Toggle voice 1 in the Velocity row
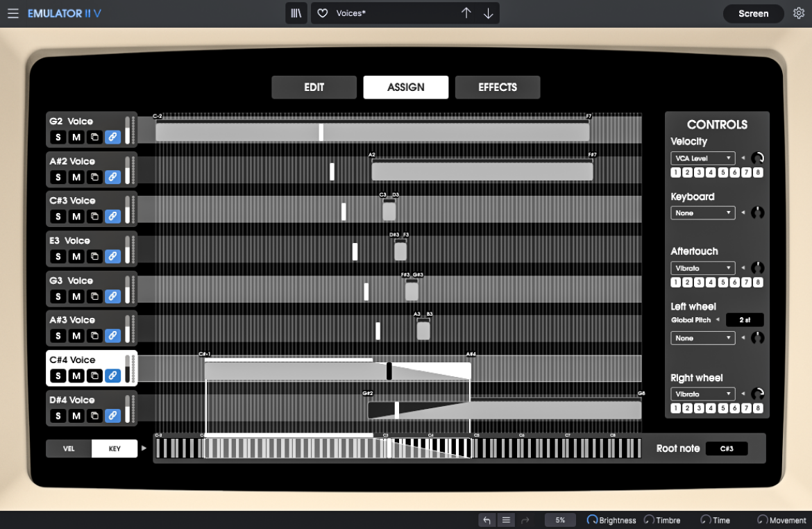This screenshot has height=529, width=812. [676, 173]
